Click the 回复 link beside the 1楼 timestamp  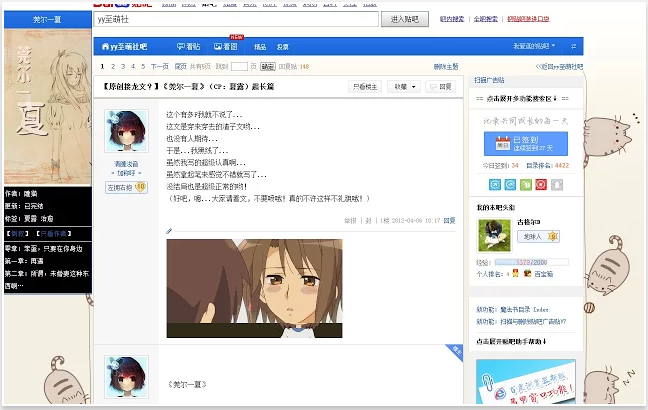click(450, 221)
